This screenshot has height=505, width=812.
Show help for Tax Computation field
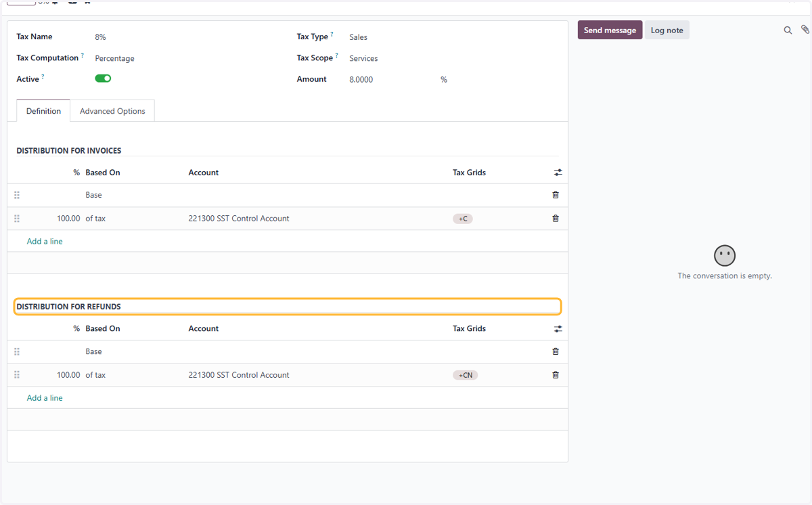point(83,56)
